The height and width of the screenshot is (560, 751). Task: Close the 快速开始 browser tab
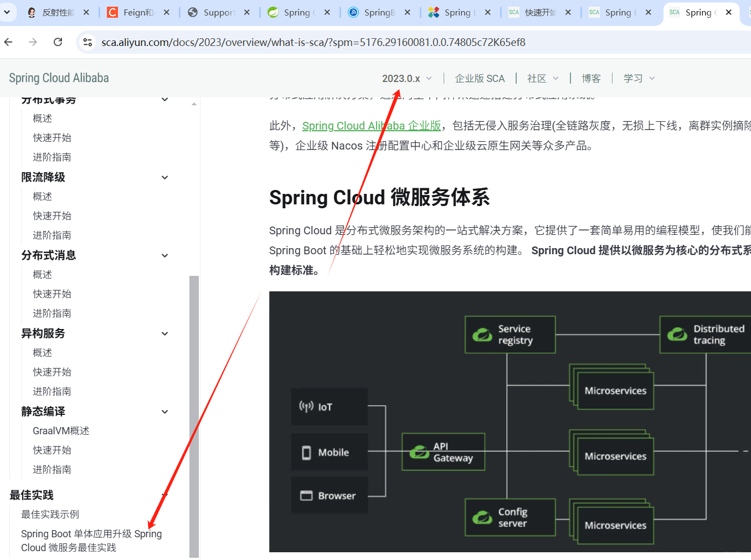(x=568, y=12)
